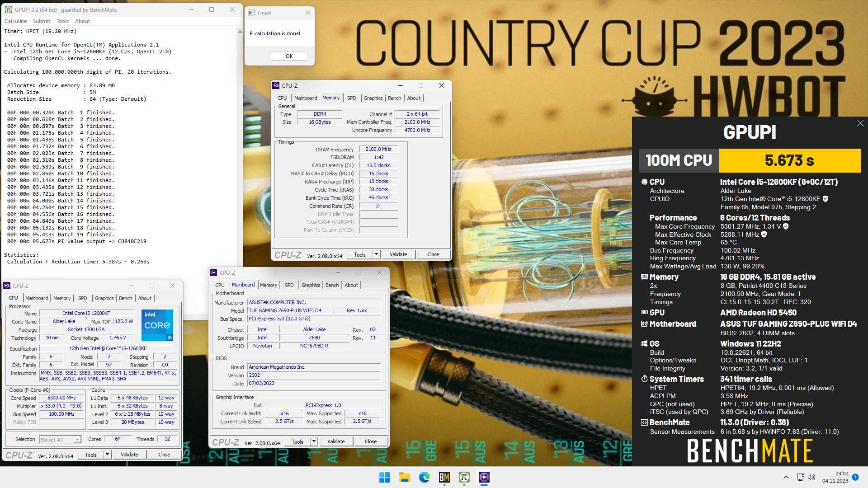The height and width of the screenshot is (488, 868).
Task: Launch Microsoft Edge from taskbar
Action: 424,477
